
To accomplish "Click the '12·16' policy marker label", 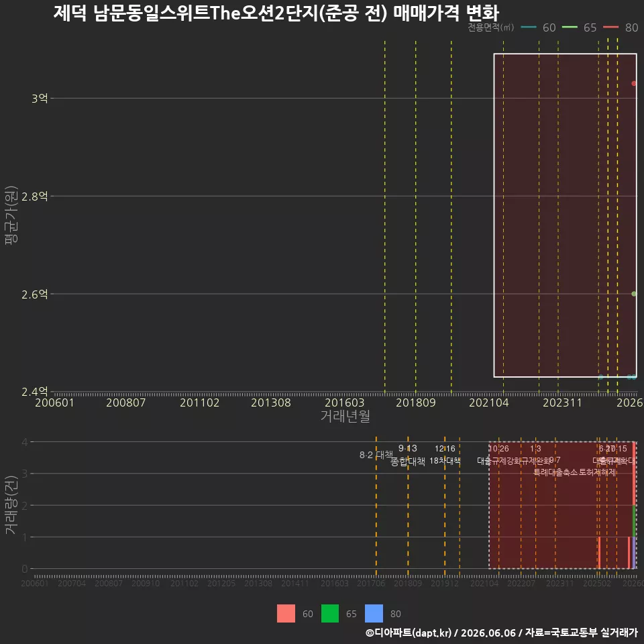I will point(445,449).
